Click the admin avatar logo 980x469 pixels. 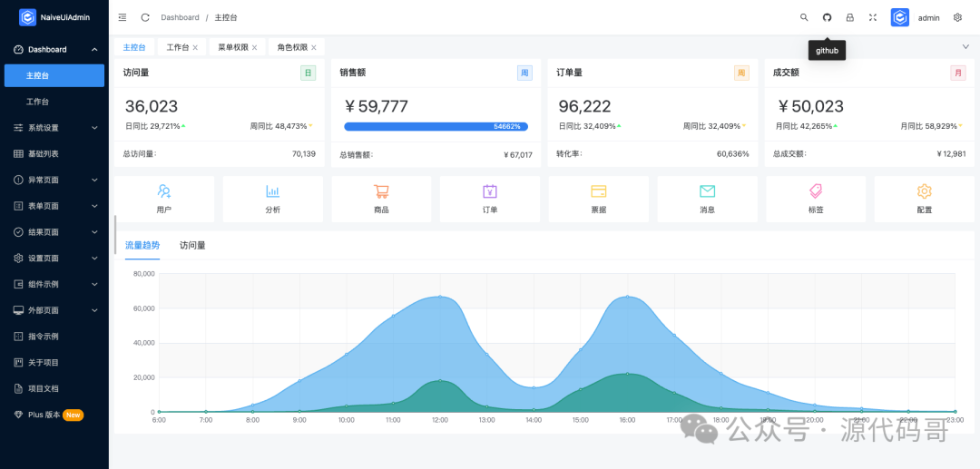(x=900, y=17)
